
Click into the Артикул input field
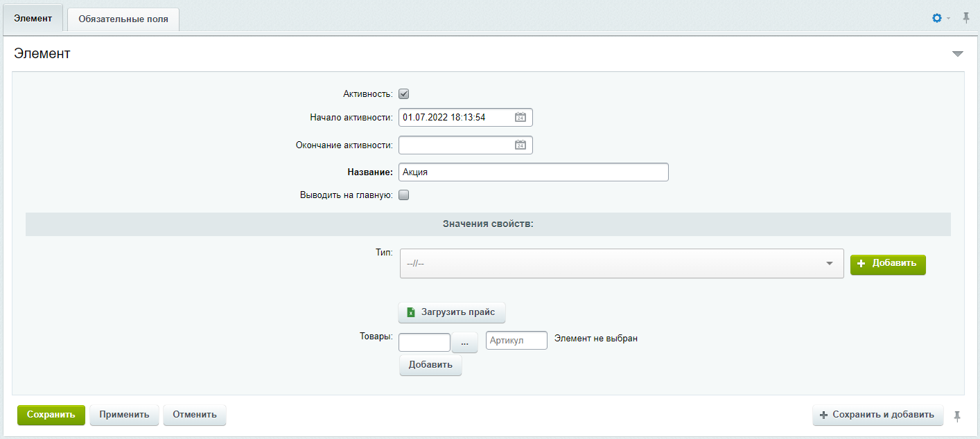(516, 340)
